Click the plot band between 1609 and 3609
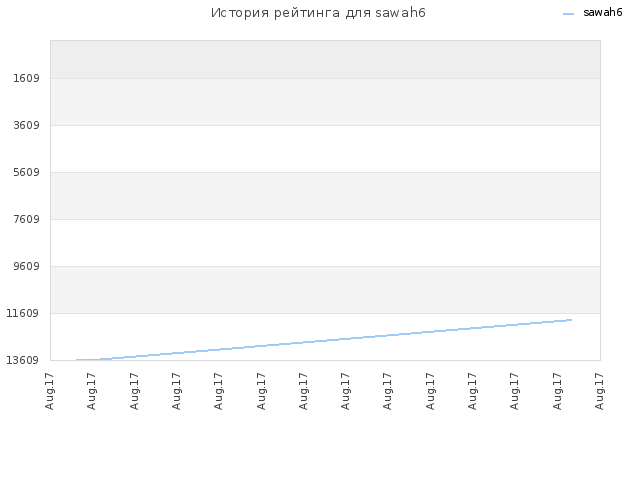640x480 pixels. (x=325, y=102)
